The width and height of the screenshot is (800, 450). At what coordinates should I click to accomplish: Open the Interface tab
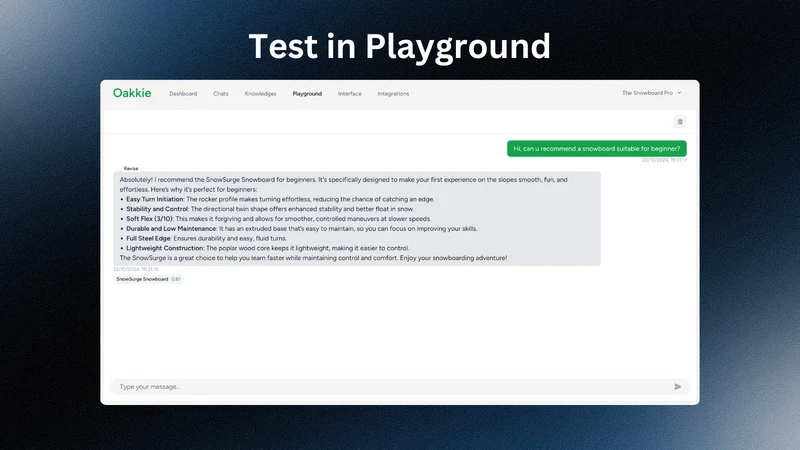(349, 94)
